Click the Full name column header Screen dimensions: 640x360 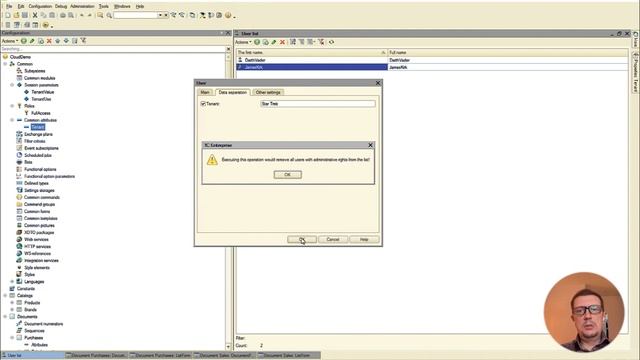pos(508,53)
